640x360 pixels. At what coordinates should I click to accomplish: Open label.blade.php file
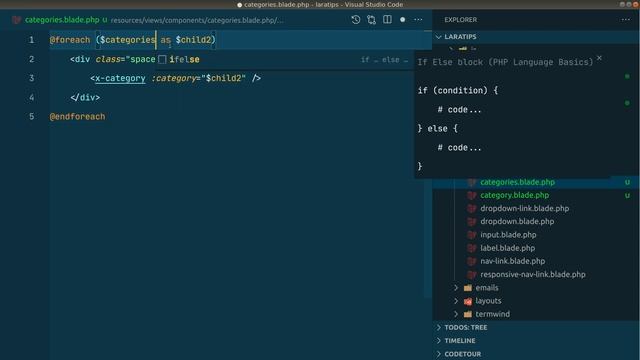[507, 248]
